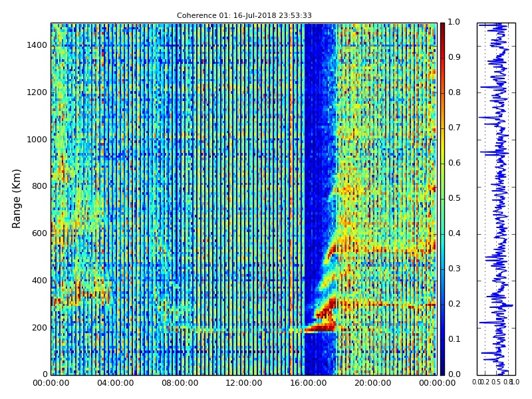This screenshot has height=399, width=532.
Task: Click the 20:00:00 time axis label
Action: point(373,384)
